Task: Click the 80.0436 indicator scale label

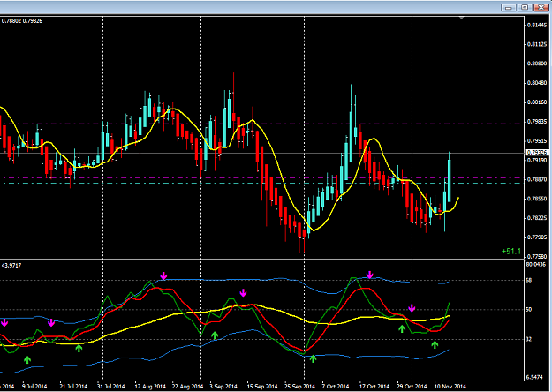Action: pyautogui.click(x=536, y=264)
